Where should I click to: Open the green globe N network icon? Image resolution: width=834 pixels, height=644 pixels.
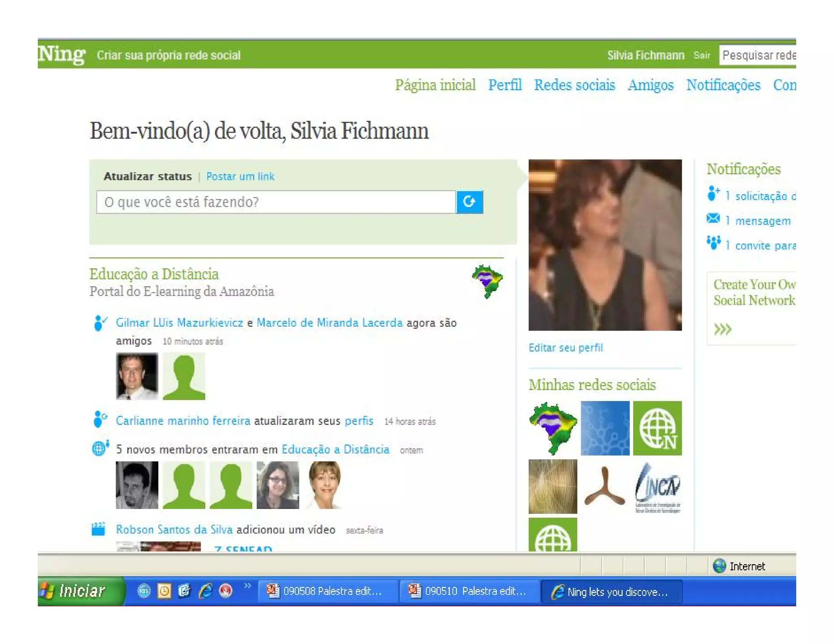point(657,427)
